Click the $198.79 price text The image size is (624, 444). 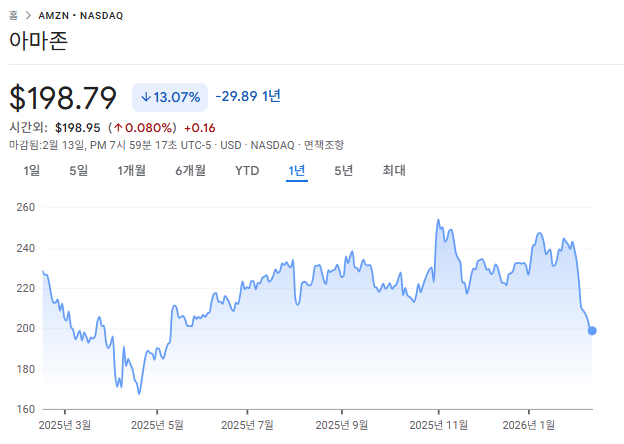63,97
